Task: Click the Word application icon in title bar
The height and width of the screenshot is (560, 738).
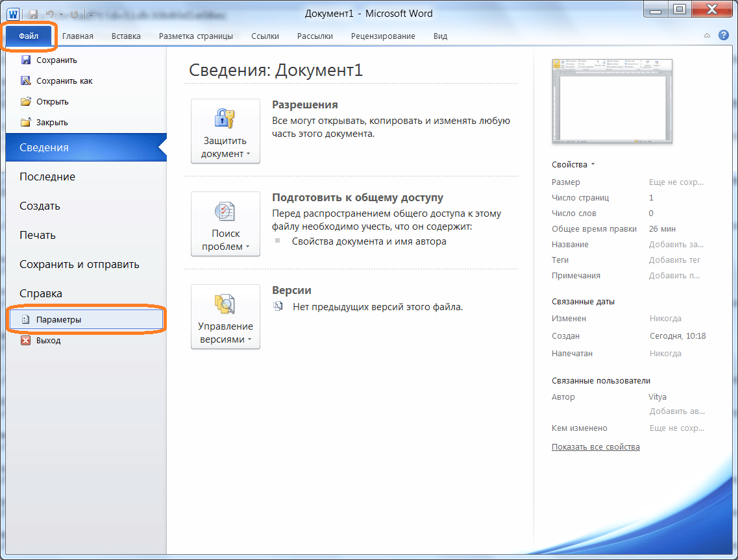Action: click(x=13, y=14)
